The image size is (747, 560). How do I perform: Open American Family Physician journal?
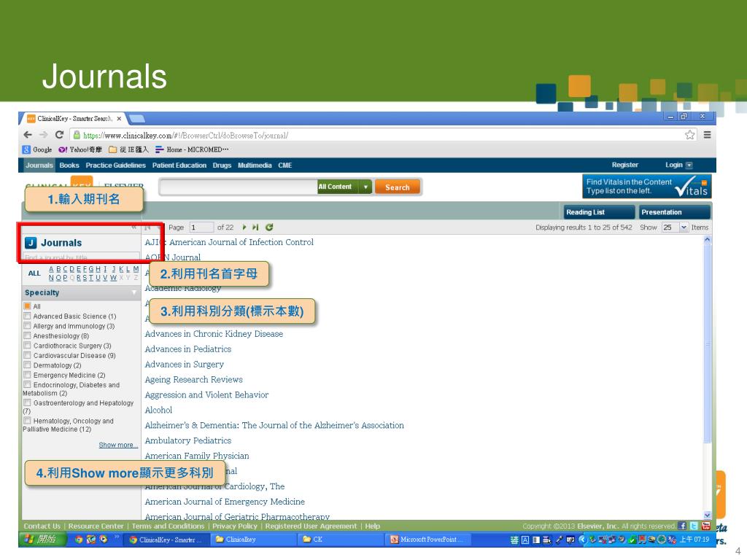point(197,456)
